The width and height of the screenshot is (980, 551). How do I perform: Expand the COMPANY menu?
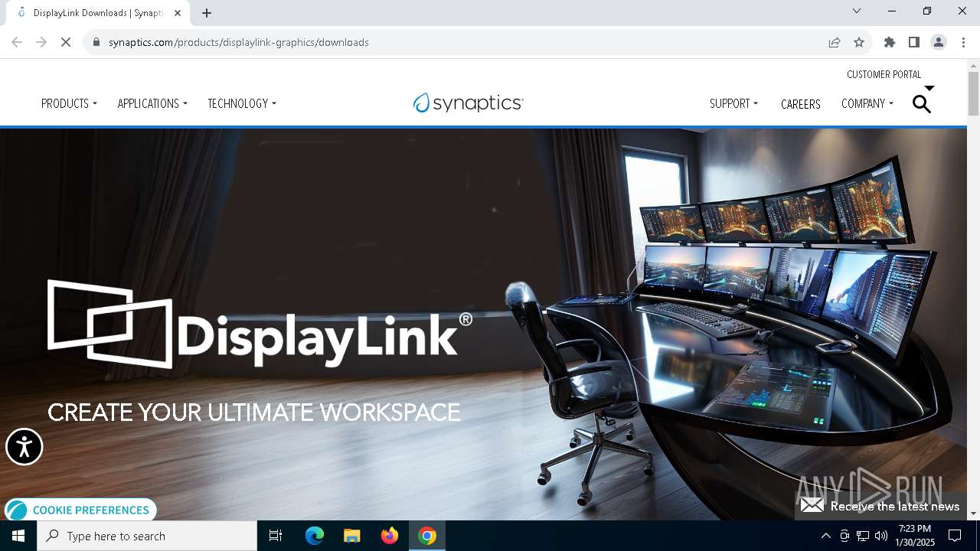867,103
